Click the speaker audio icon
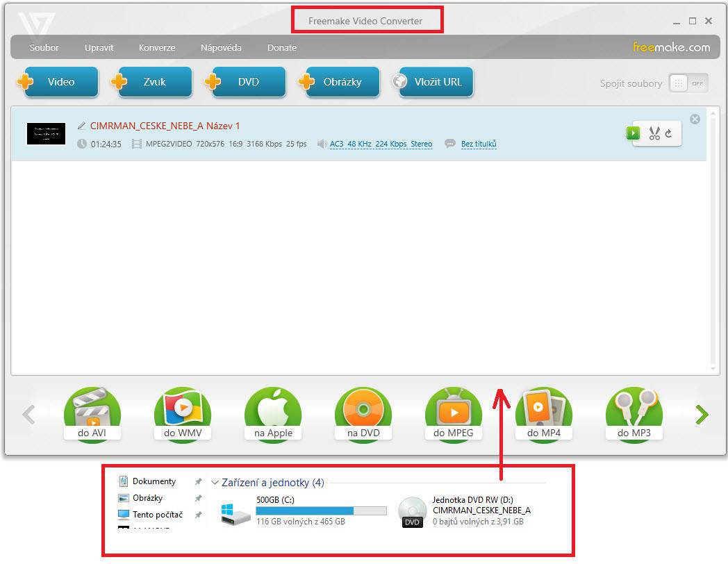This screenshot has width=728, height=564. (322, 144)
